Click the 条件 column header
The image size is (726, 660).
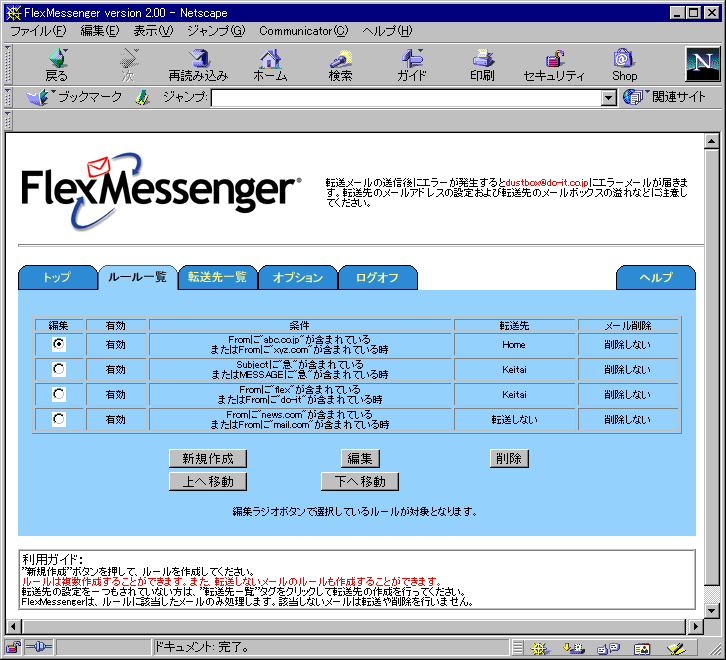click(300, 325)
